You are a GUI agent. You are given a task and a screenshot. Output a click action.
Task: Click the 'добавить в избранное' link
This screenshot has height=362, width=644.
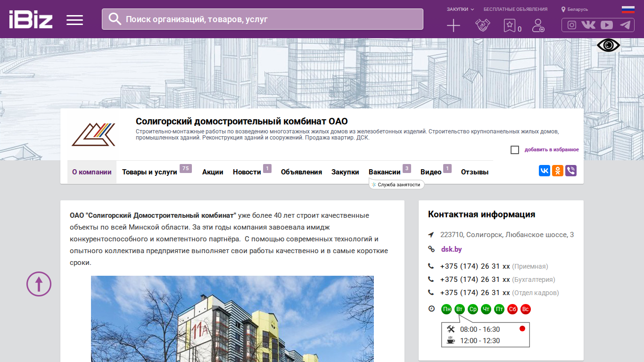click(552, 150)
